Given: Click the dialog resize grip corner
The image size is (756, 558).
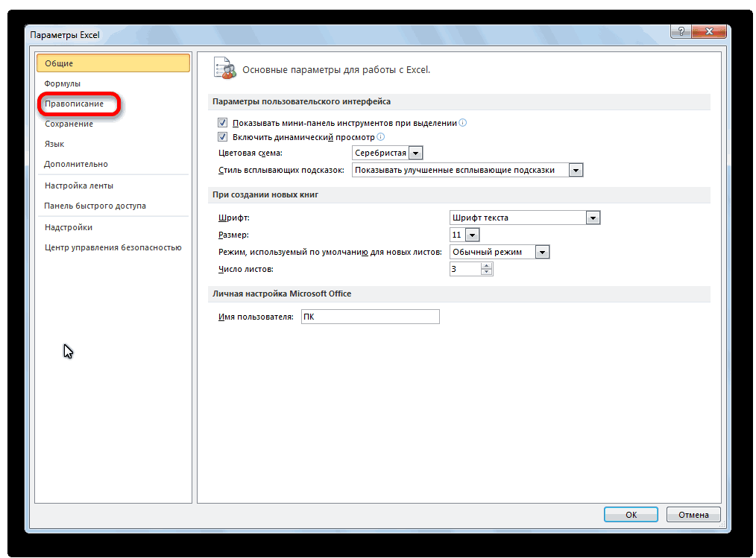Looking at the screenshot, I should (x=722, y=524).
